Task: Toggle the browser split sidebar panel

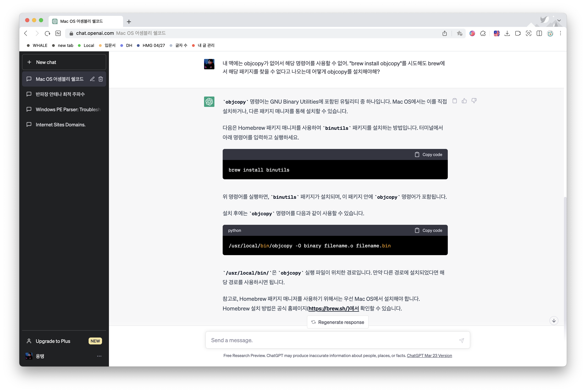Action: (x=539, y=33)
